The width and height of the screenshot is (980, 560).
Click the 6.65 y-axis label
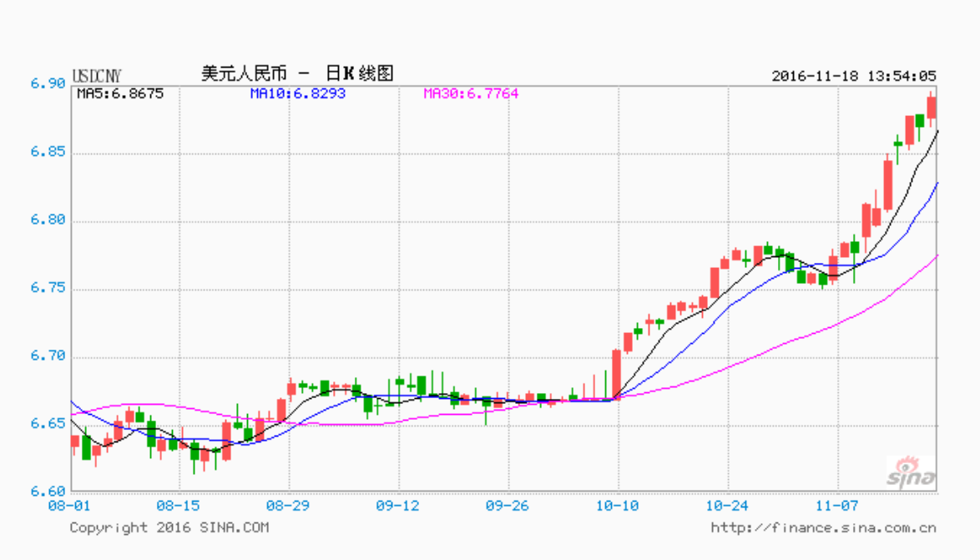click(48, 424)
